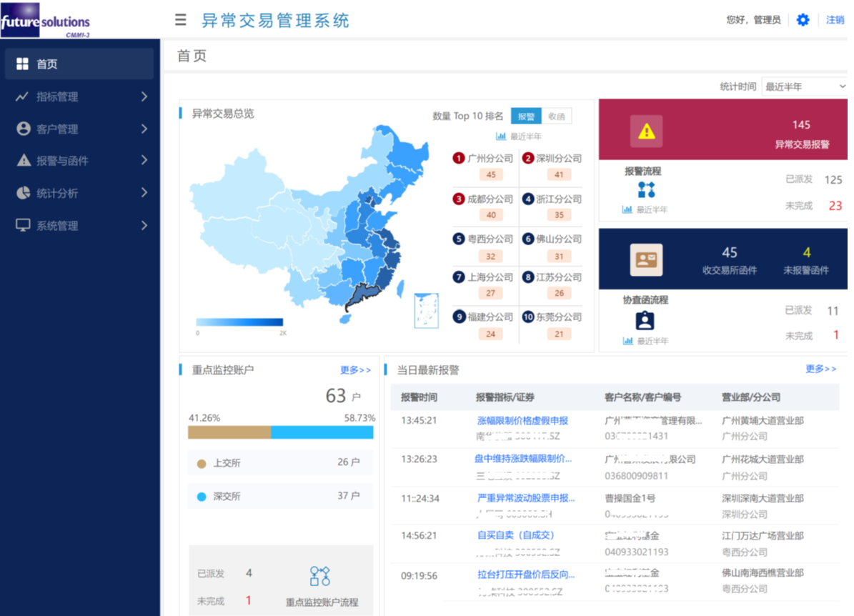Click the ID card icon on 收交易所函件 card
Screen dimensions: 854x616
(x=646, y=260)
